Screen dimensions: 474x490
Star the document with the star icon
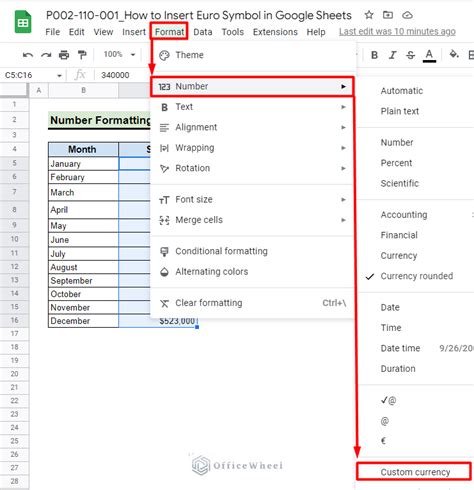pyautogui.click(x=369, y=15)
